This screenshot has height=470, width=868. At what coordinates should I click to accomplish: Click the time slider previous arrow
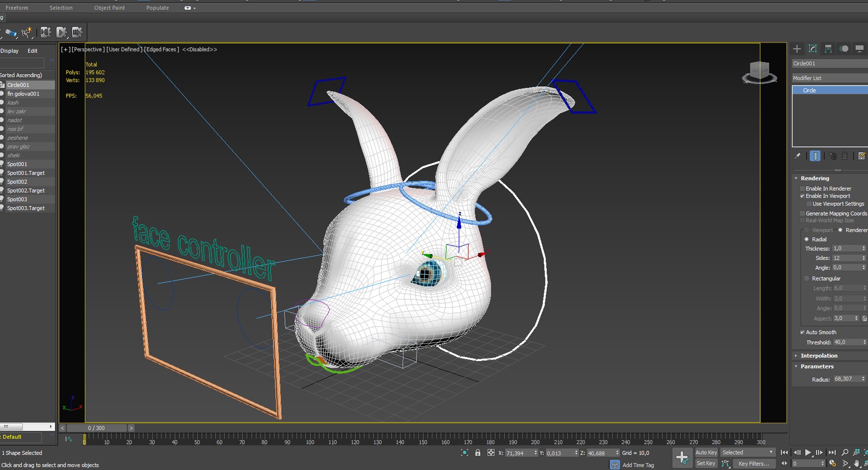pyautogui.click(x=62, y=428)
